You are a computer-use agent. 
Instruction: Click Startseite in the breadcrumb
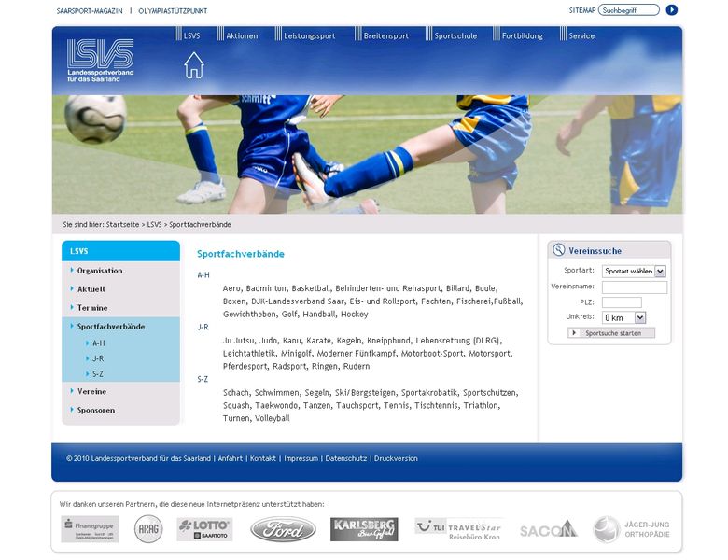pos(122,224)
